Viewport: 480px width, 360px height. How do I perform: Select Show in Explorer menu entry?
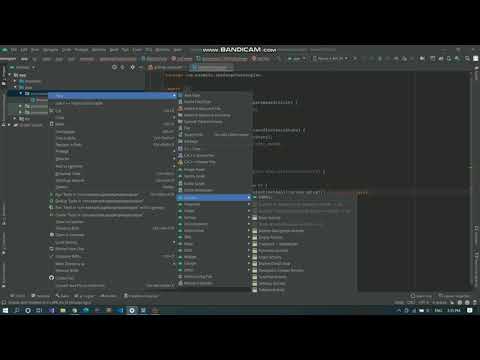[x=112, y=222]
